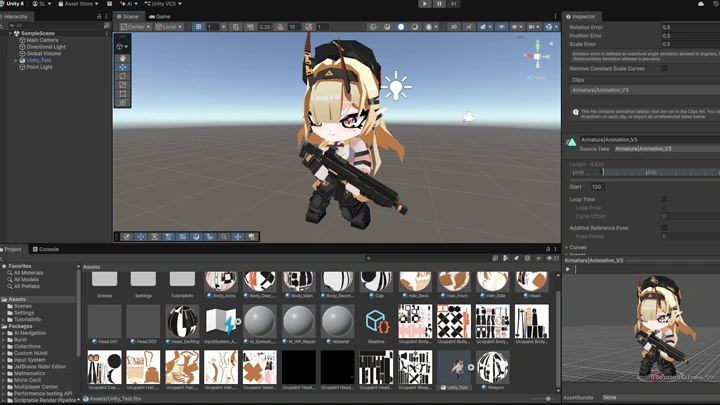Screen dimensions: 720x405
Task: Toggle the Loop Pose checkbox
Action: pos(664,208)
